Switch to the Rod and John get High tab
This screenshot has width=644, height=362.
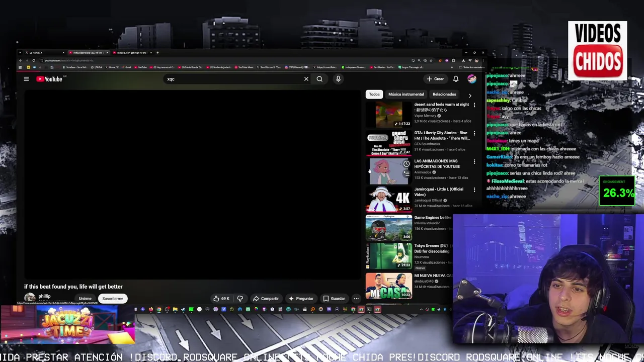click(133, 53)
